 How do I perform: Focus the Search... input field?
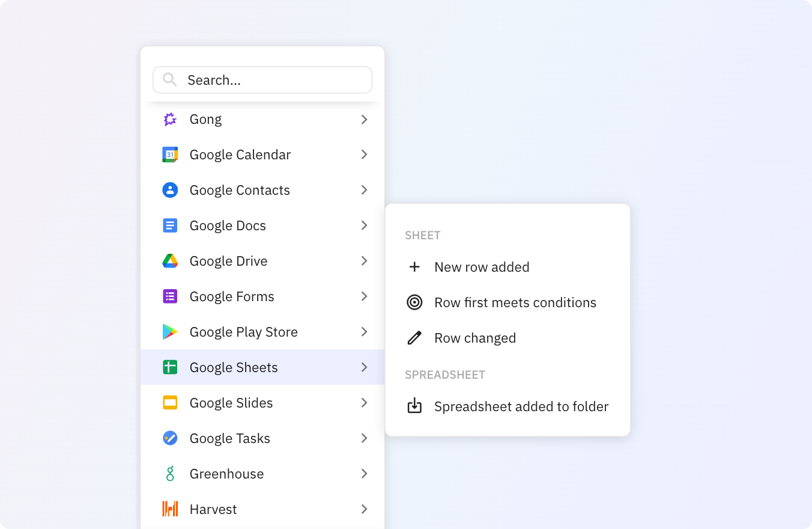(x=262, y=80)
